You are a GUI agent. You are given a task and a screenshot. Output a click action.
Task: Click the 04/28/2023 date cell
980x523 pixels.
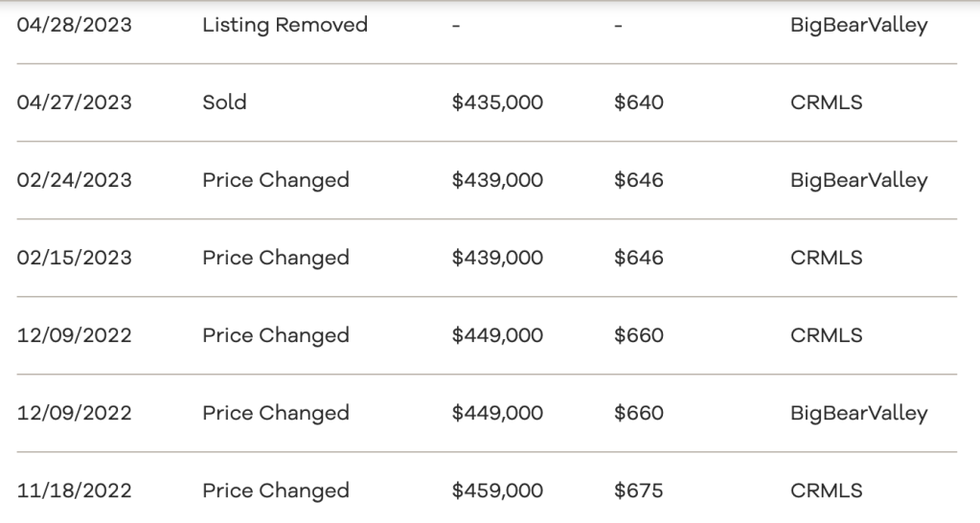click(x=75, y=25)
